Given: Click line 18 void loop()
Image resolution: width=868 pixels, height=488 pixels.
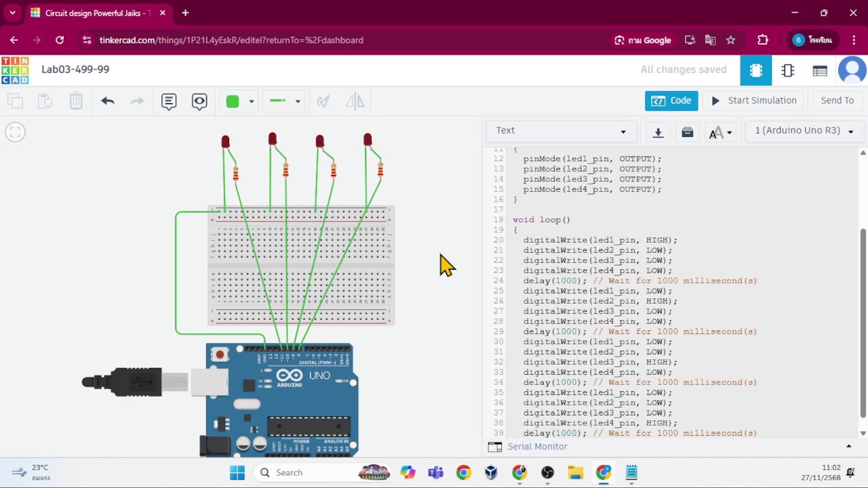Looking at the screenshot, I should click(x=541, y=220).
